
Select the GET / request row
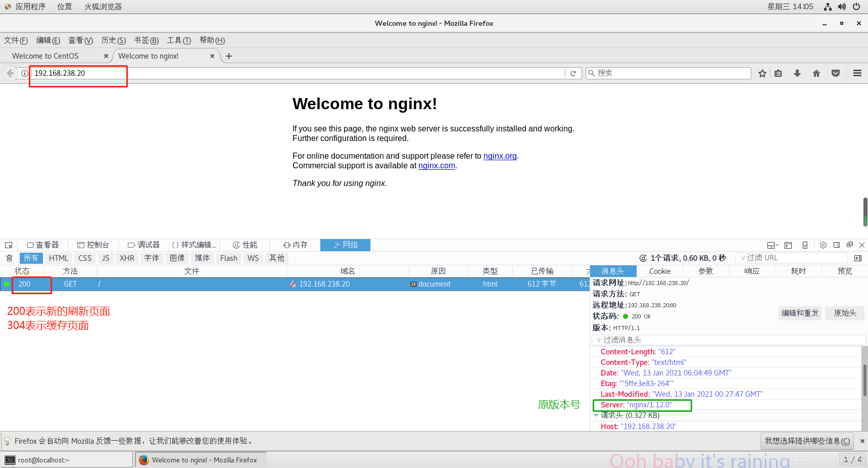(295, 284)
